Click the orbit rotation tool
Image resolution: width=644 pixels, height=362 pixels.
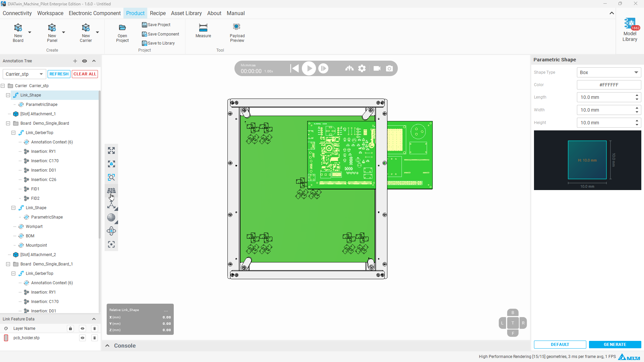click(x=111, y=231)
